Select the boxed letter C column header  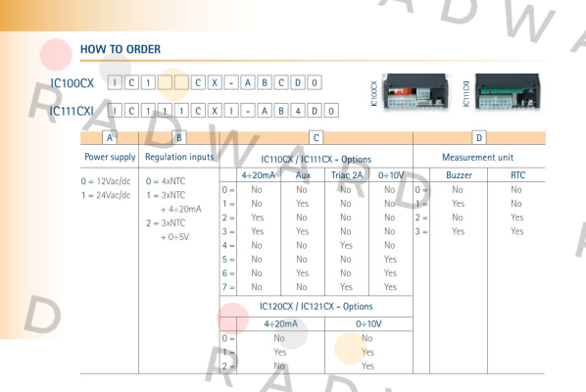[x=316, y=138]
